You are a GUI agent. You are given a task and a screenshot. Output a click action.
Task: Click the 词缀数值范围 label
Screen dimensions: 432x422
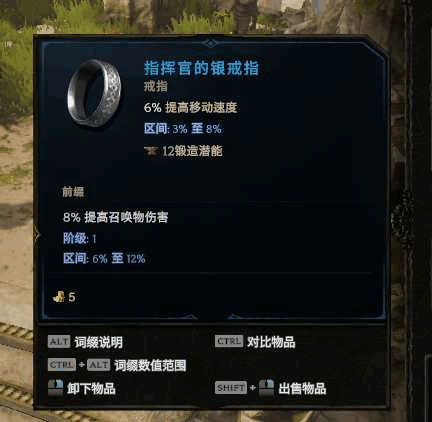pyautogui.click(x=150, y=365)
